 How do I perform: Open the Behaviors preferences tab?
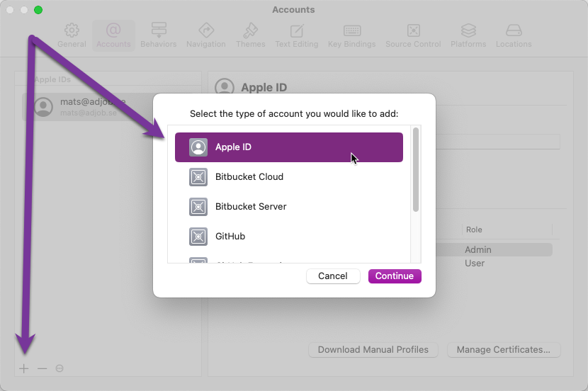159,35
